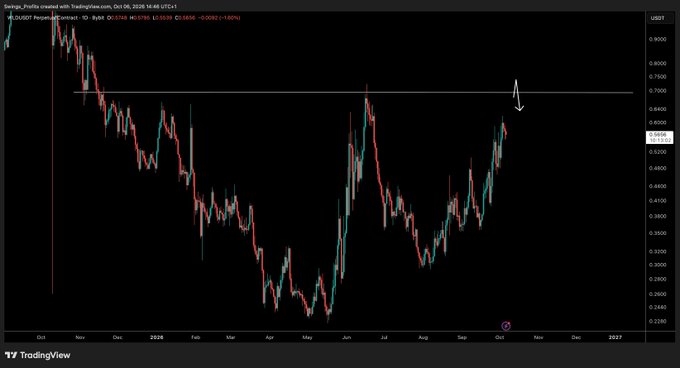Click the Apr label on time axis
The image size is (680, 368).
pyautogui.click(x=270, y=337)
